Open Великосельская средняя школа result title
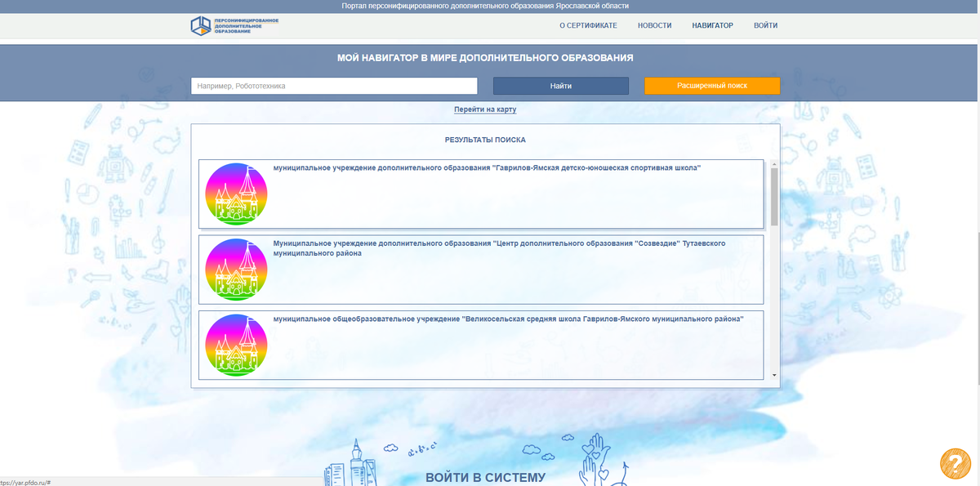This screenshot has width=980, height=486. [509, 319]
